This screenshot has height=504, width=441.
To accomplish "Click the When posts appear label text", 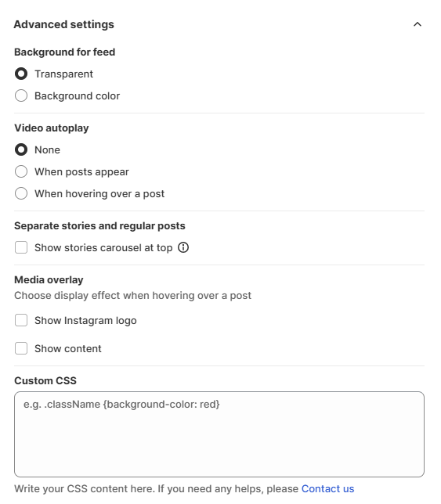I will (81, 172).
